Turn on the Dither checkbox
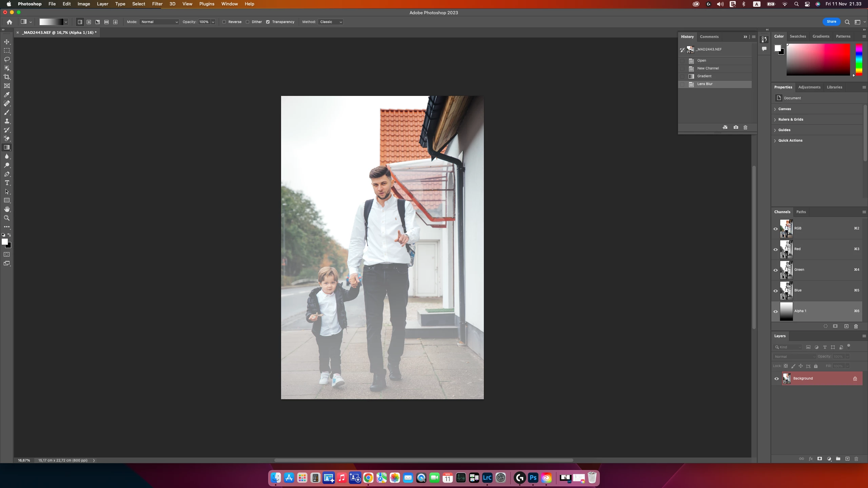This screenshot has height=488, width=868. click(248, 22)
